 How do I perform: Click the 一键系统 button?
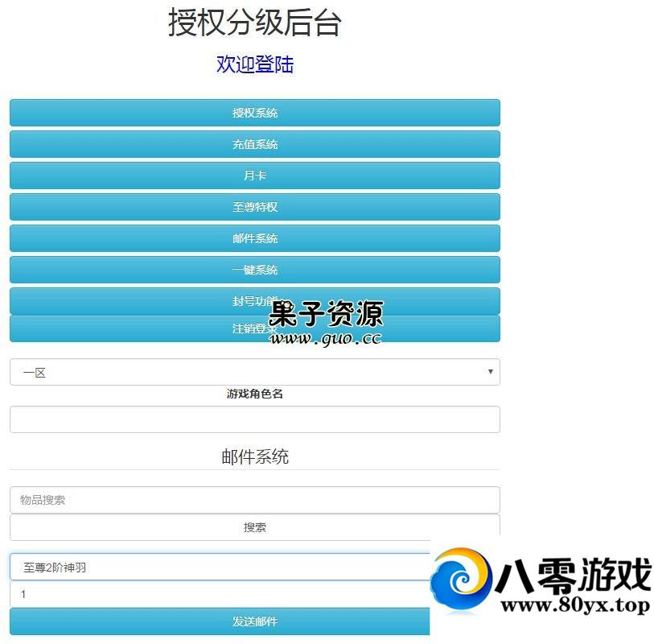(x=254, y=270)
